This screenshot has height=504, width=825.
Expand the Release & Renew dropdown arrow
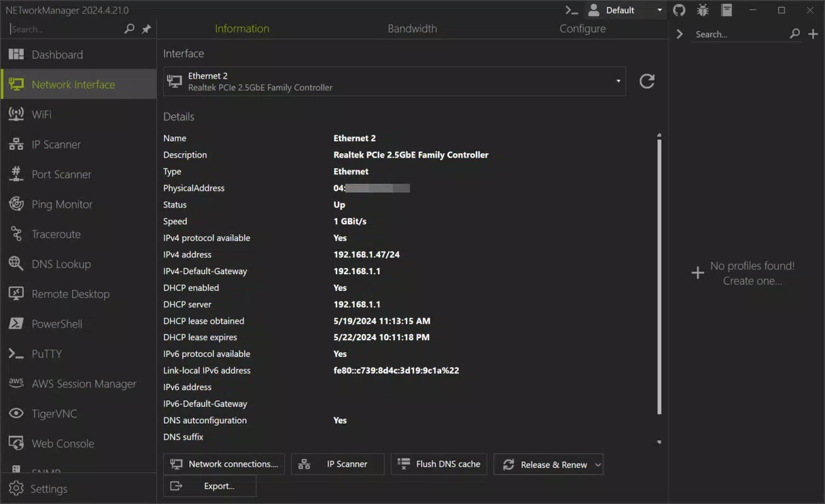pos(597,465)
